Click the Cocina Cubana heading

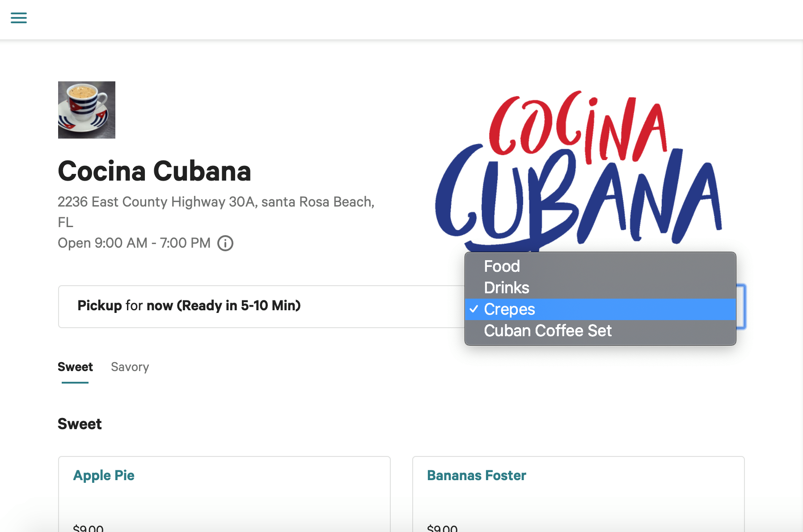[155, 171]
